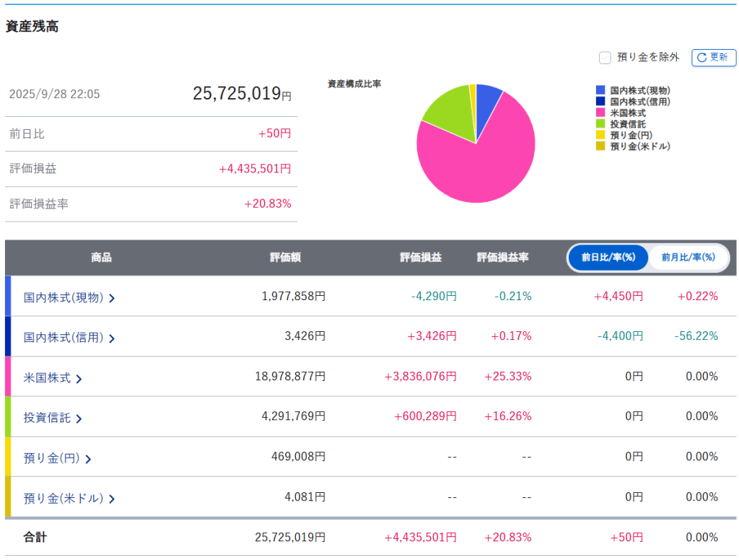
Task: Click chevron arrow beside 預り金(米ドル)
Action: click(x=112, y=499)
